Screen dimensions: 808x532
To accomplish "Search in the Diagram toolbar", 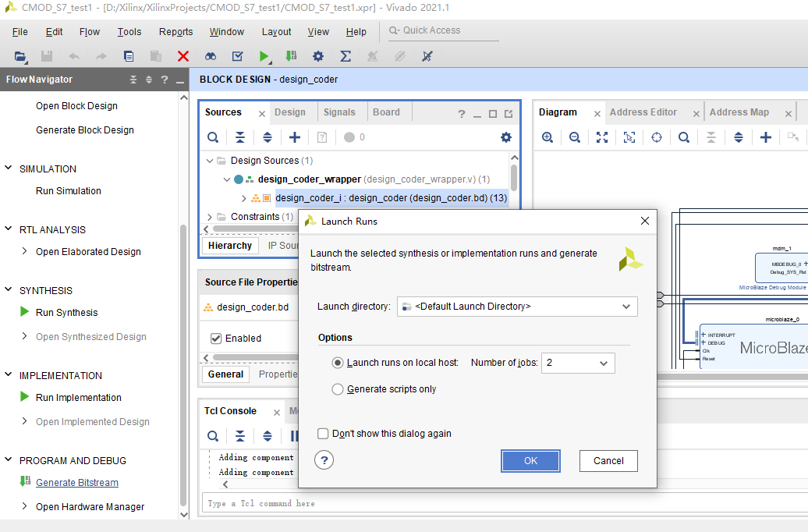I will [x=684, y=137].
